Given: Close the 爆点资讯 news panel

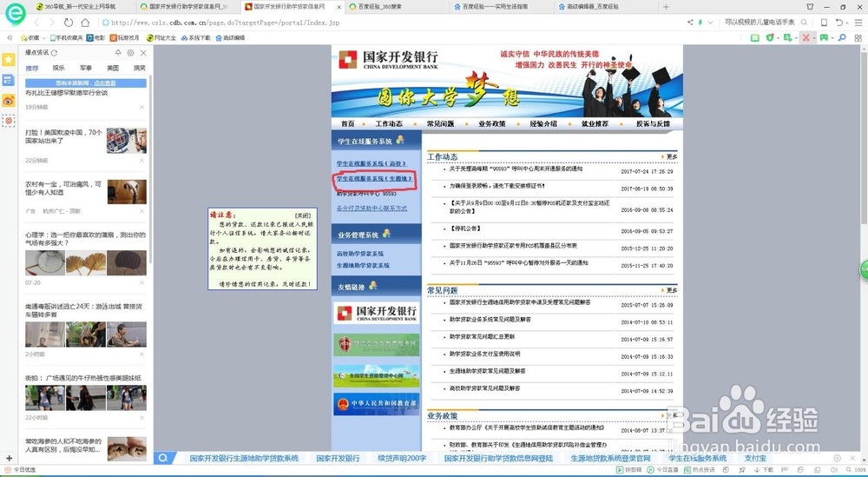Looking at the screenshot, I should point(143,53).
